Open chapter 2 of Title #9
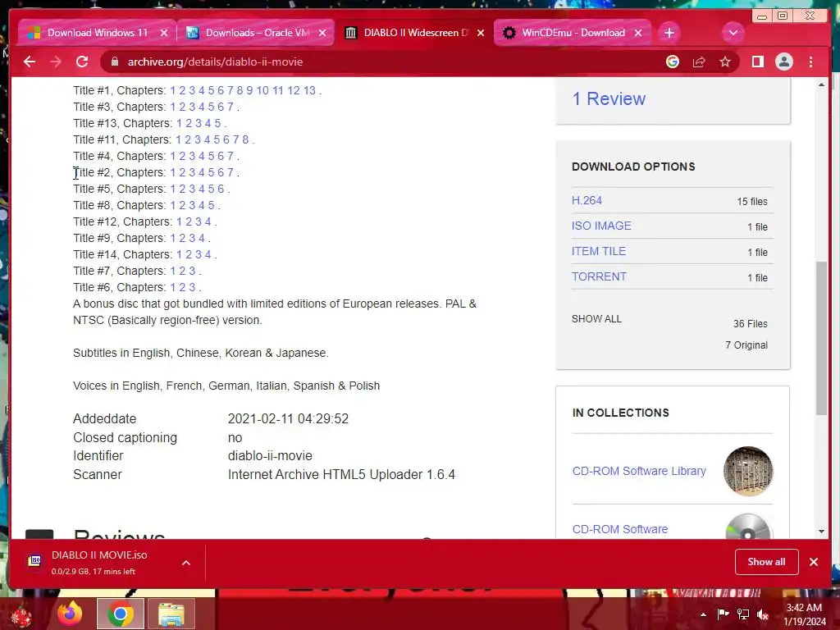 183,239
